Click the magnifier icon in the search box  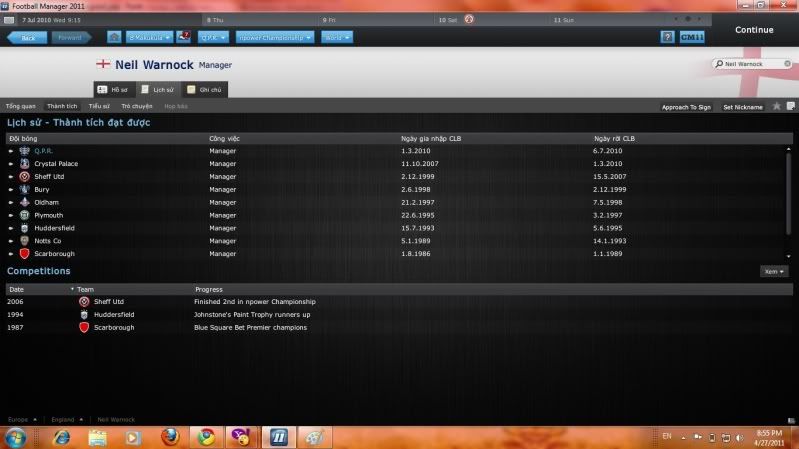pyautogui.click(x=719, y=64)
